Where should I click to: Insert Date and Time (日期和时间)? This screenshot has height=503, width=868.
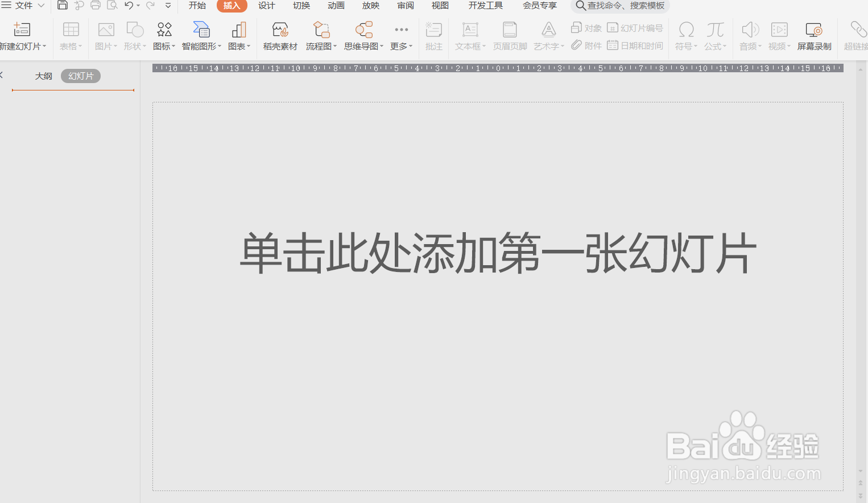click(635, 46)
